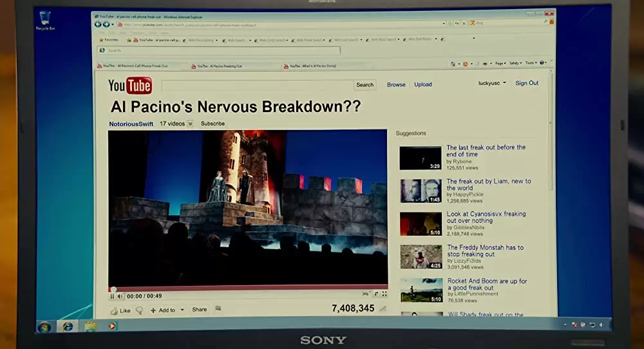The image size is (644, 349).
Task: Click the thumbs-down dislike icon
Action: pyautogui.click(x=139, y=310)
